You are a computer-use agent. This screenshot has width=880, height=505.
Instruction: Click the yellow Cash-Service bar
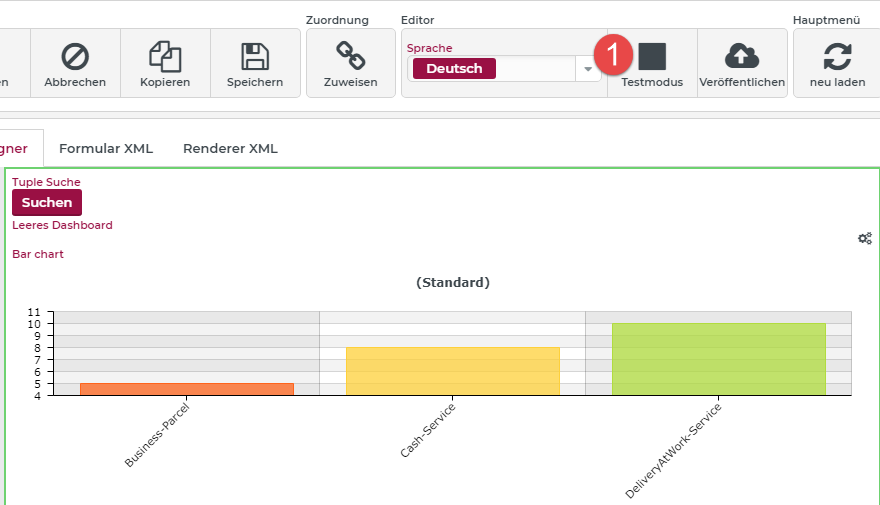[x=452, y=371]
